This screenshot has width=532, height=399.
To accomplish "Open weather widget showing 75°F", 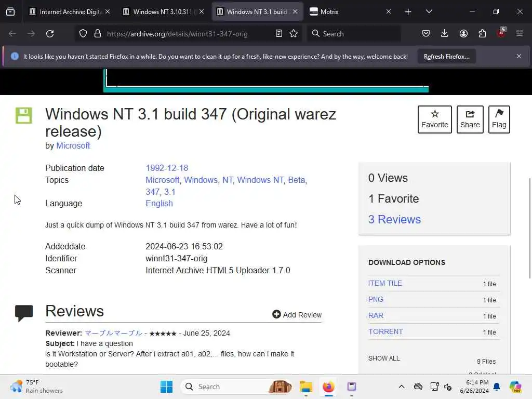I will coord(36,387).
